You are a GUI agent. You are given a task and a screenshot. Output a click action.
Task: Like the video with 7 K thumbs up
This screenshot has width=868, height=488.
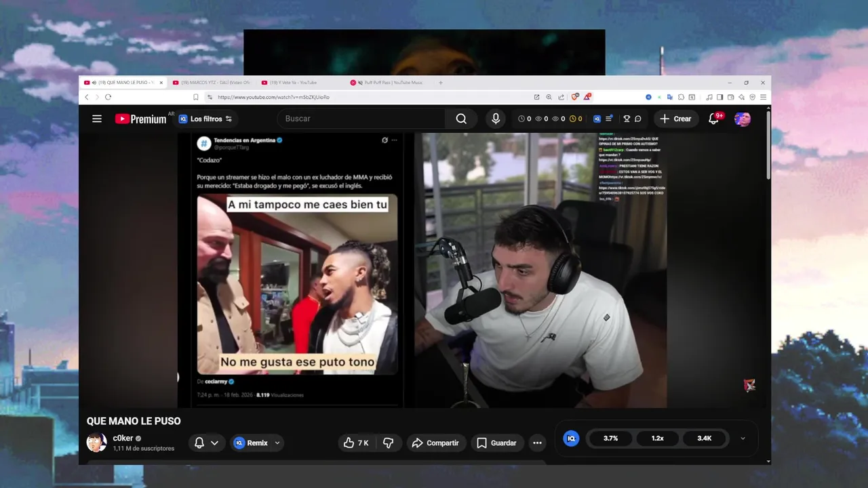pyautogui.click(x=356, y=443)
